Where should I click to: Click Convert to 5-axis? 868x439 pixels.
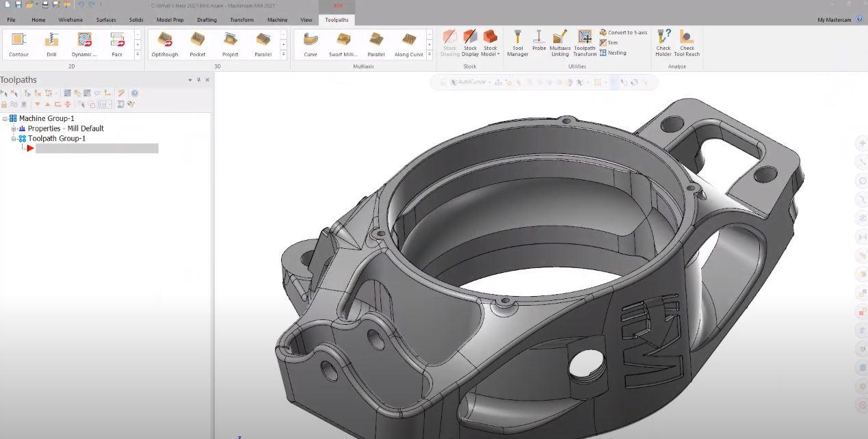click(623, 32)
